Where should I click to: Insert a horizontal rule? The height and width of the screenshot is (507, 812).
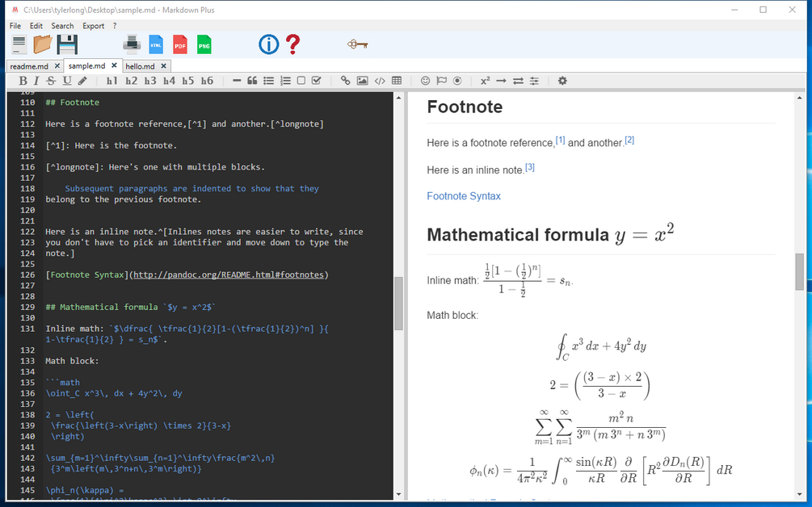[x=237, y=81]
